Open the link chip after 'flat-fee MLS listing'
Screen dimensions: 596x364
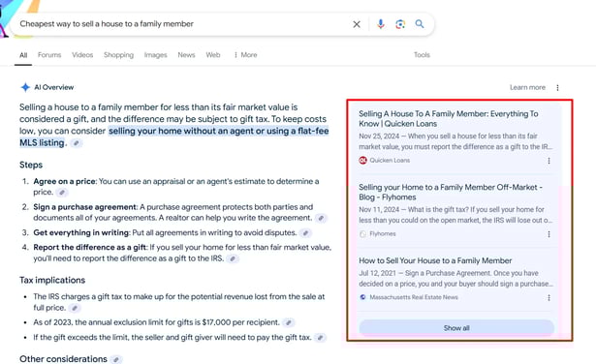pos(77,143)
